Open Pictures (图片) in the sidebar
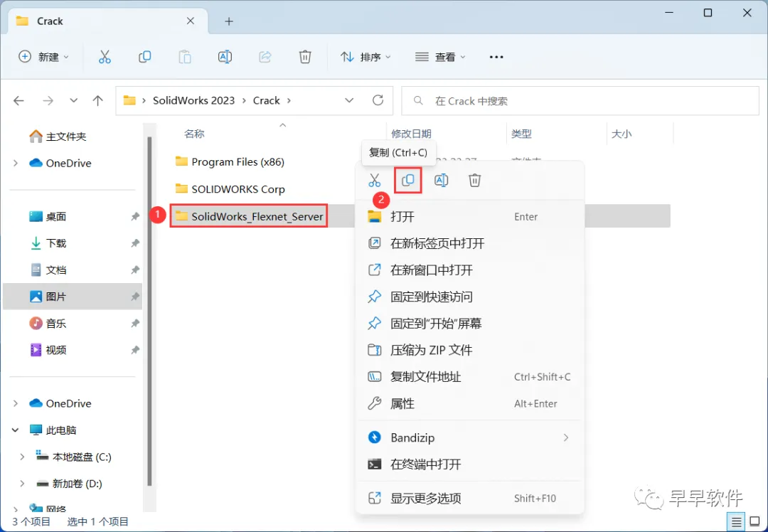Screen dimensions: 768x532 73,297
